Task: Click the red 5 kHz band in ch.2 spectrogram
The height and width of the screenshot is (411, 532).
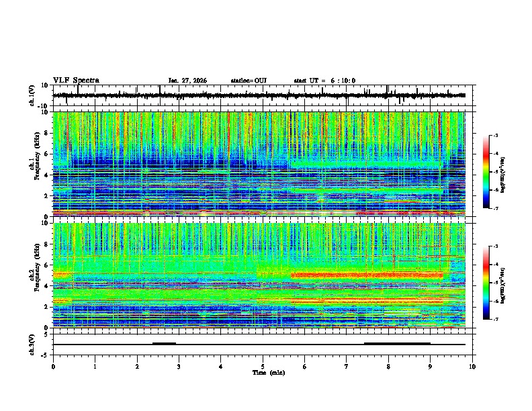Action: [367, 275]
